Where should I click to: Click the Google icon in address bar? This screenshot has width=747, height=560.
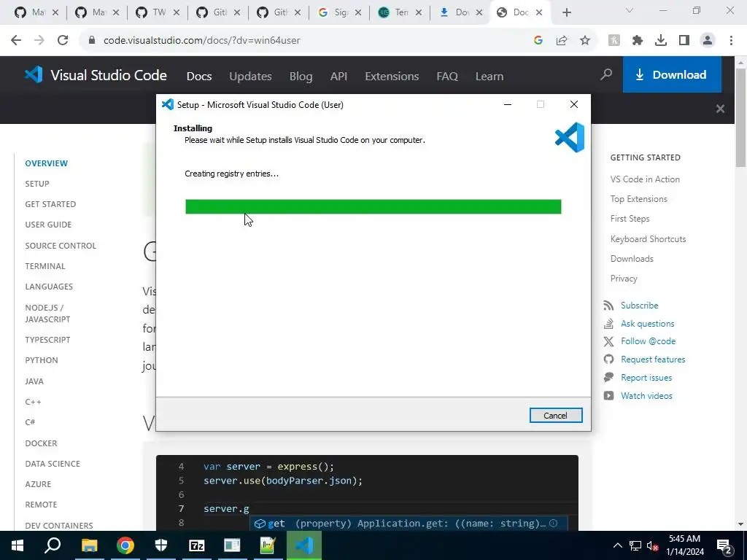pyautogui.click(x=538, y=41)
